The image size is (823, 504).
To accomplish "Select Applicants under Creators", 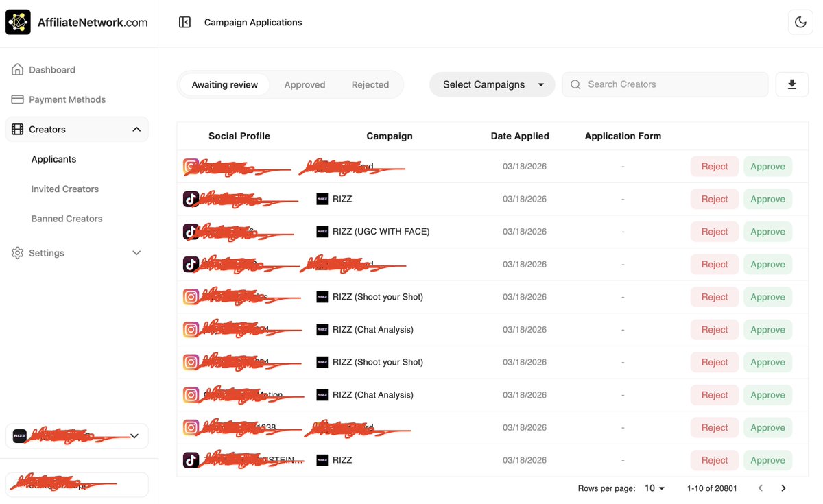I will tap(53, 159).
